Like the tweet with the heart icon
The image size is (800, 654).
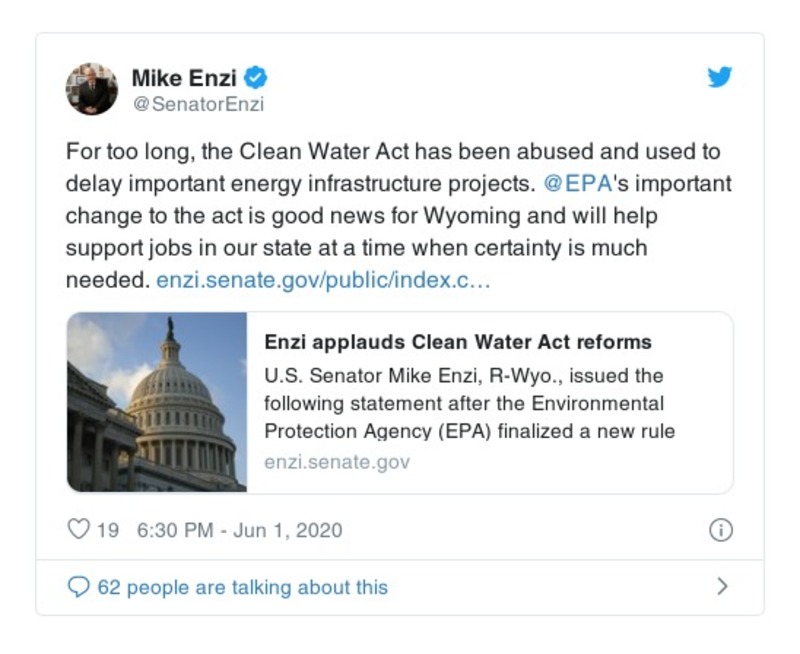[78, 530]
